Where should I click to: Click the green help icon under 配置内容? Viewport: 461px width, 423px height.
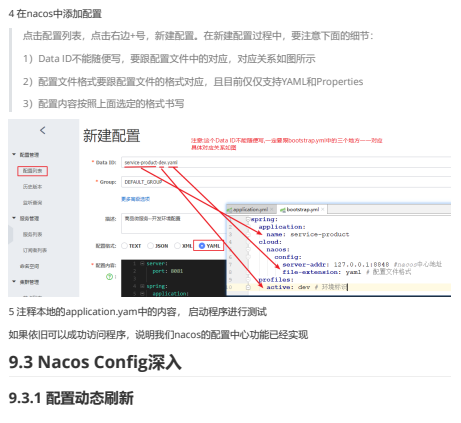point(109,276)
